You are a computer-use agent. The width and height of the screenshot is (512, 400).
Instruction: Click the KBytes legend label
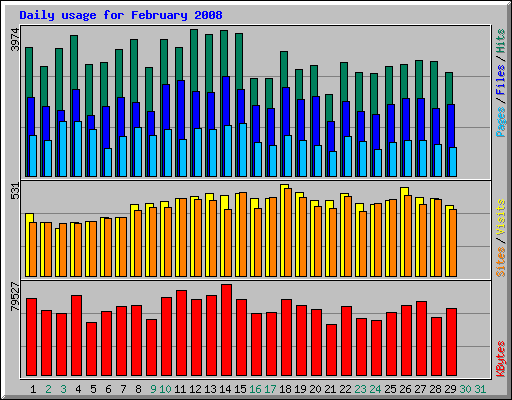(x=501, y=359)
